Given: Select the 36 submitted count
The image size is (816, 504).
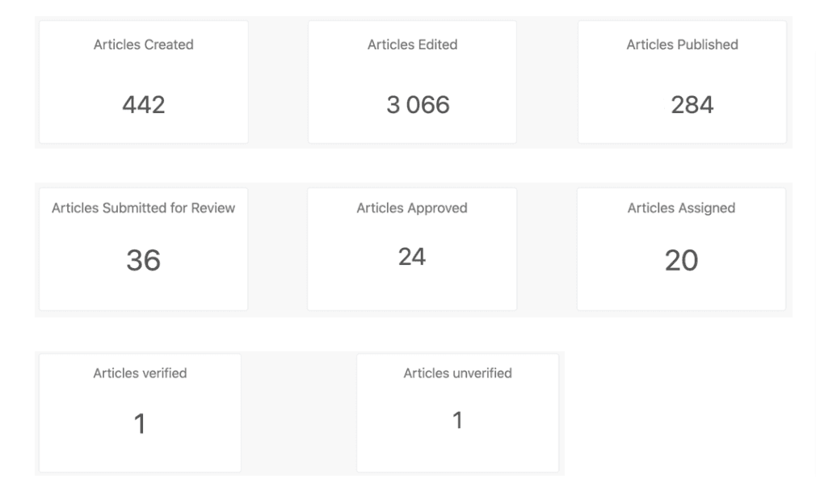Looking at the screenshot, I should tap(143, 260).
